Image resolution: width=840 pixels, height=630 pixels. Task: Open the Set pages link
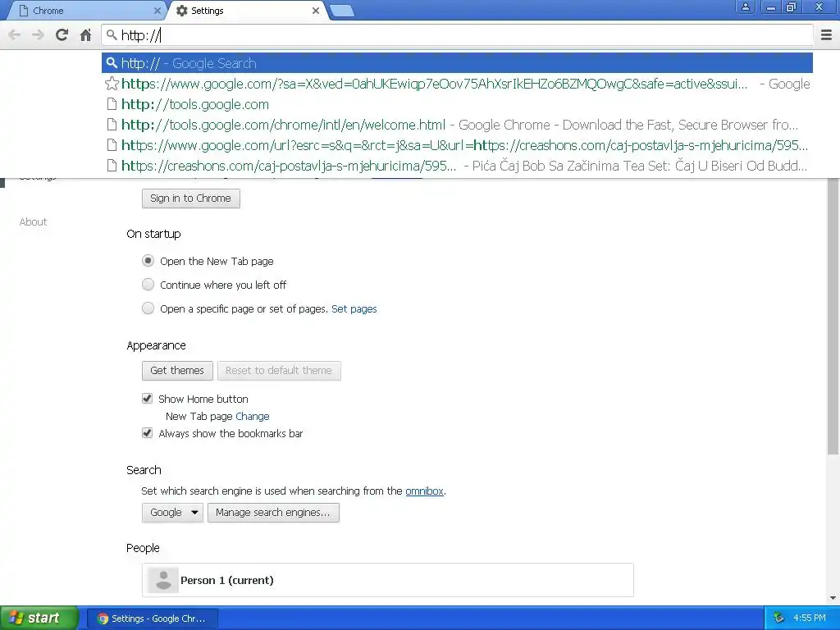(354, 308)
